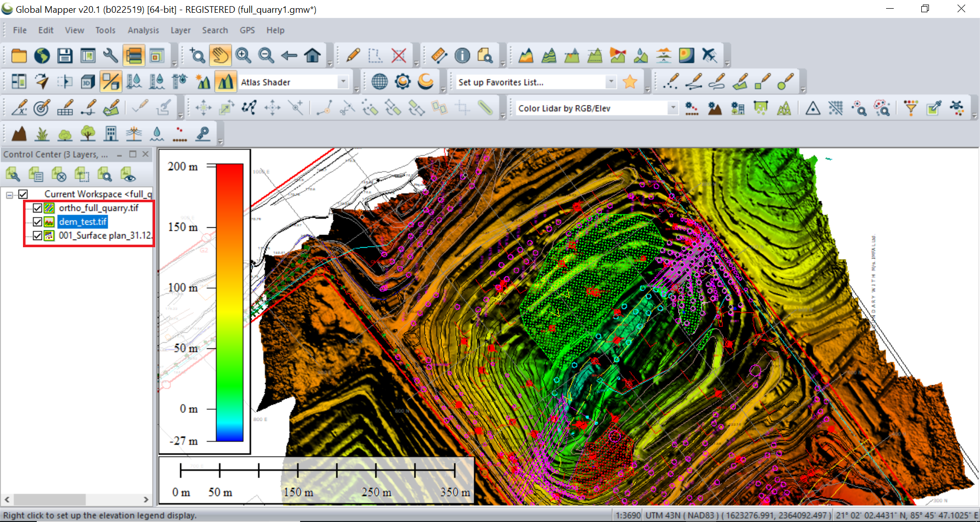Click the Control Center horizontal scrollbar right arrow
This screenshot has height=522, width=980.
coord(146,500)
